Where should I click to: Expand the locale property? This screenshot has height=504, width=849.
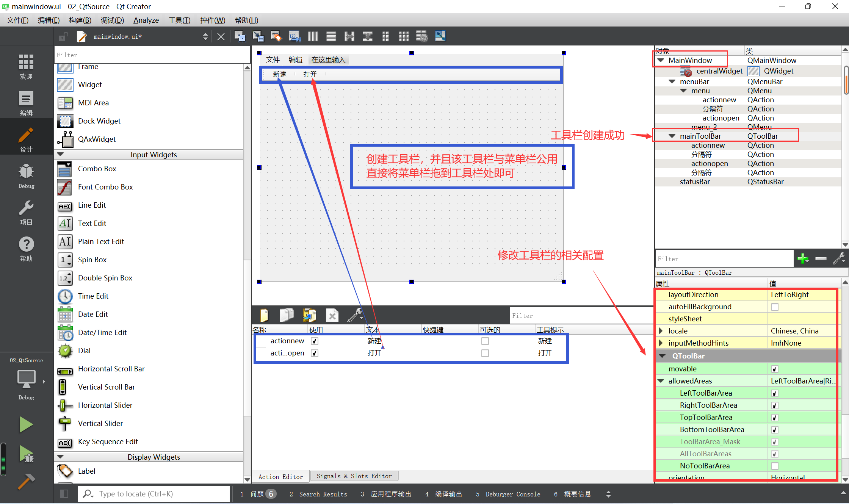coord(661,331)
